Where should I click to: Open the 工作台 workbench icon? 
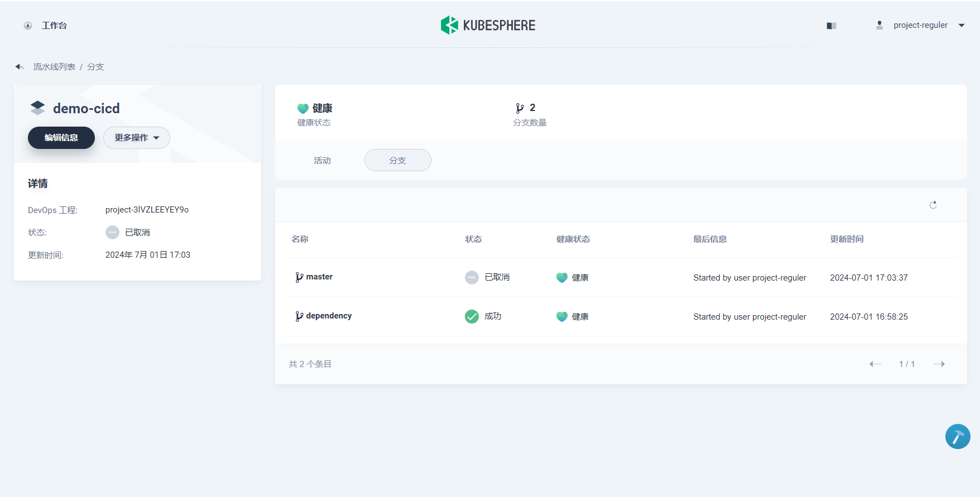pos(28,26)
